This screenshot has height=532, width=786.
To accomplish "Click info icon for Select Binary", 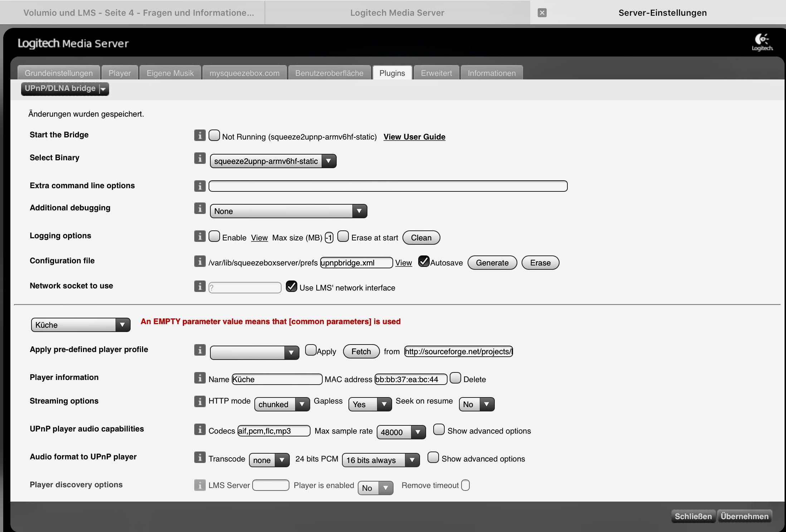I will (200, 158).
